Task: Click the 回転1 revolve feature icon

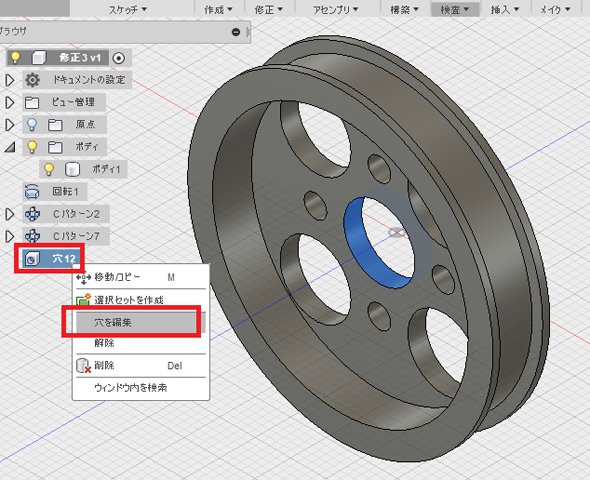Action: pyautogui.click(x=32, y=192)
